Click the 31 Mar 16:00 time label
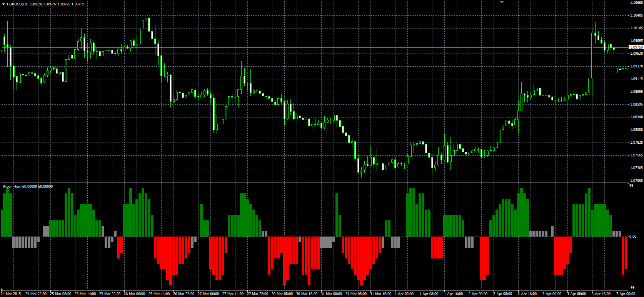Image resolution: width=644 pixels, height=297 pixels. pyautogui.click(x=381, y=294)
